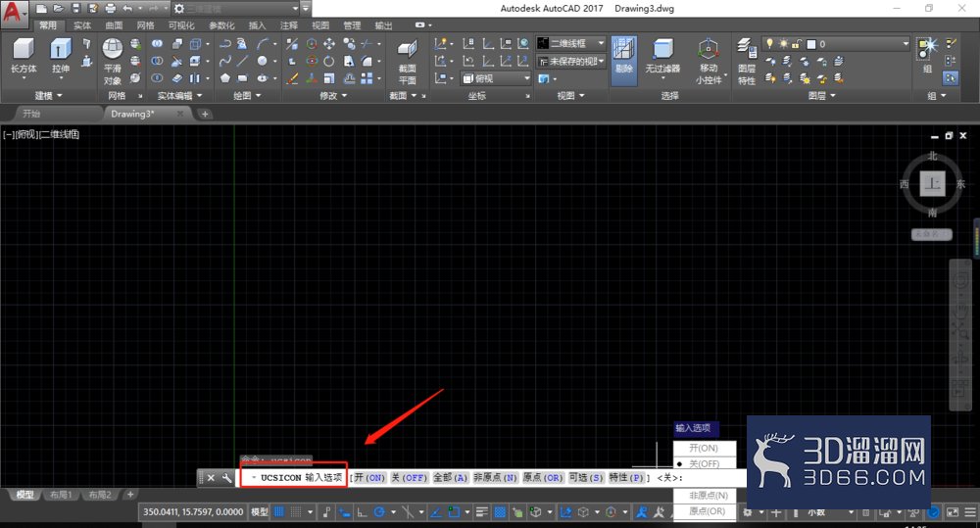Click the solid union icon in 实体编辑 panel
Screen dimensions: 980x528
[x=157, y=43]
